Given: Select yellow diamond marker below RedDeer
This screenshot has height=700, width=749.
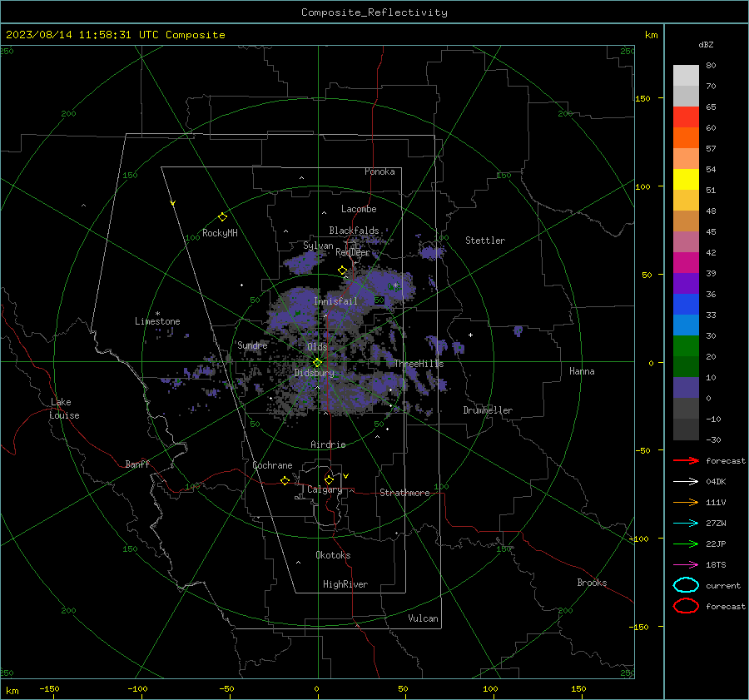Looking at the screenshot, I should click(342, 271).
